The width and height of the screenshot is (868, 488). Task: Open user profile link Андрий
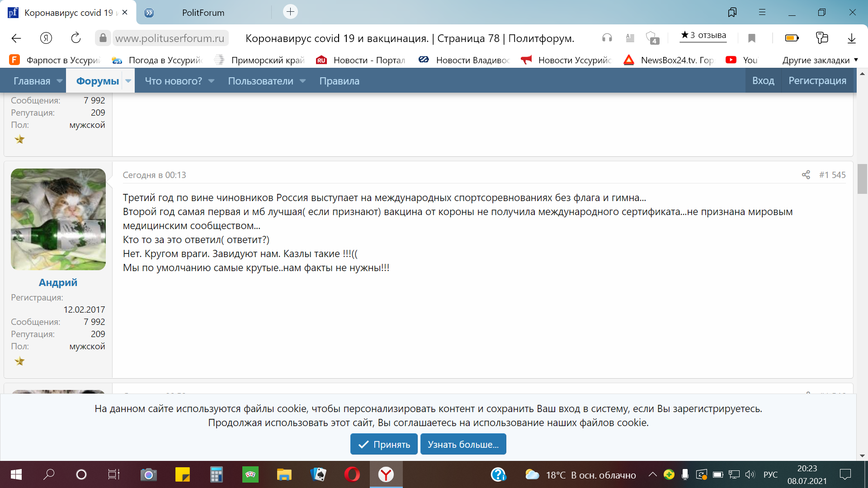point(58,282)
